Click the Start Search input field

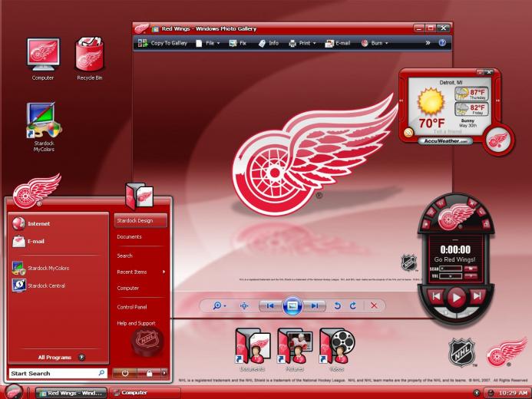[58, 373]
